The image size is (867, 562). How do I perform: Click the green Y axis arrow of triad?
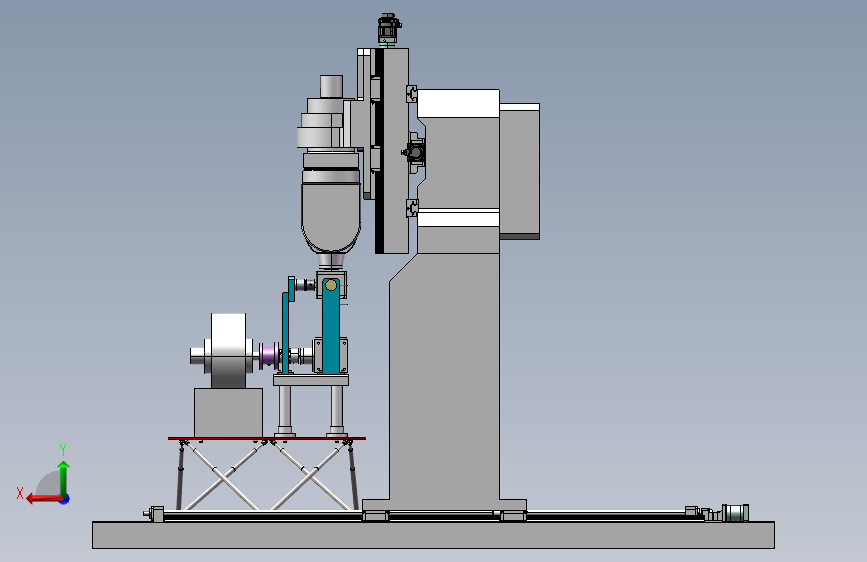tap(64, 478)
